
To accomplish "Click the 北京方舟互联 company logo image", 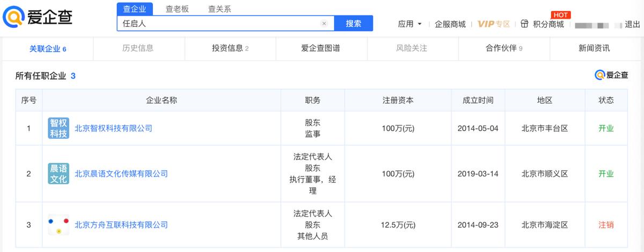I will pos(58,225).
